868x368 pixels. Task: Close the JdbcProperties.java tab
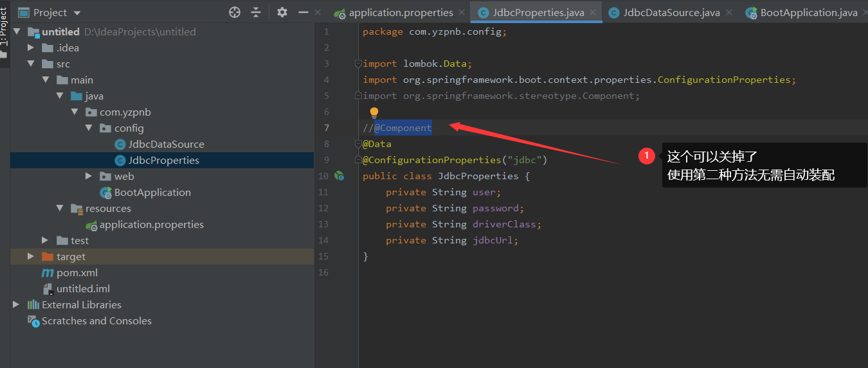pos(593,12)
